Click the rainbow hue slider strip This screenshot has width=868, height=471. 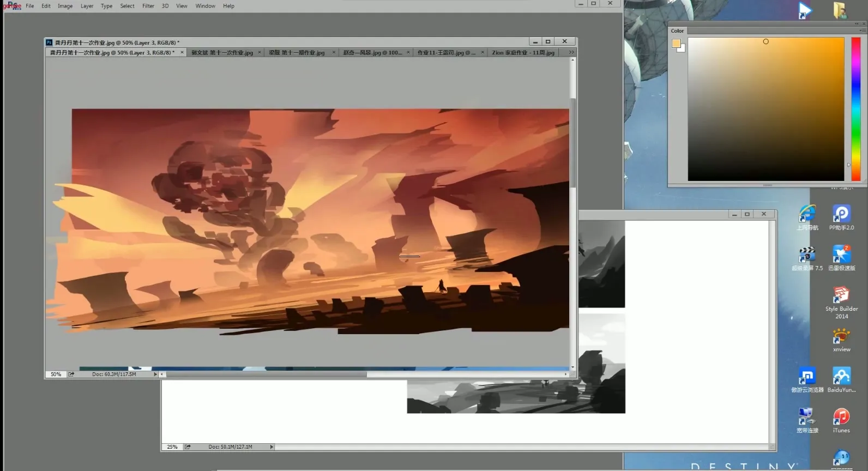(x=856, y=109)
